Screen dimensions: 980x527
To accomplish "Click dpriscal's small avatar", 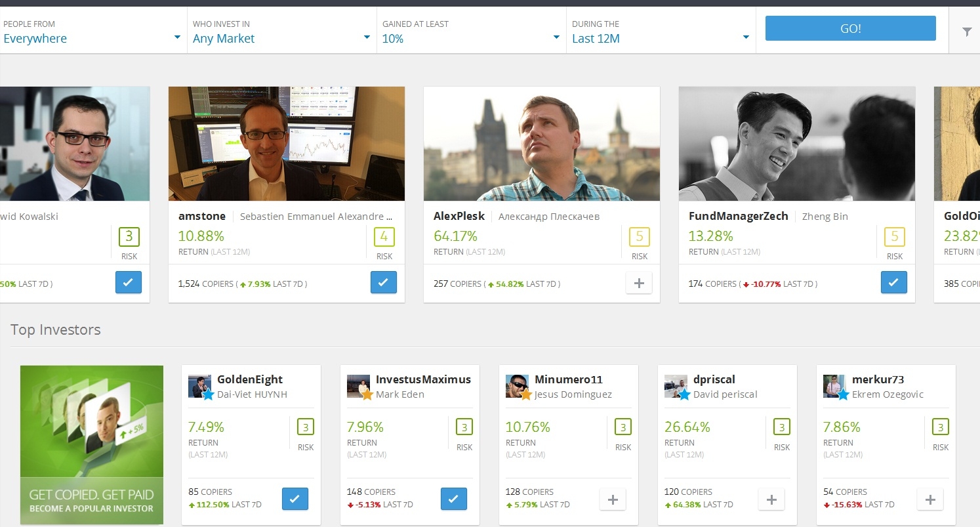I will click(676, 387).
